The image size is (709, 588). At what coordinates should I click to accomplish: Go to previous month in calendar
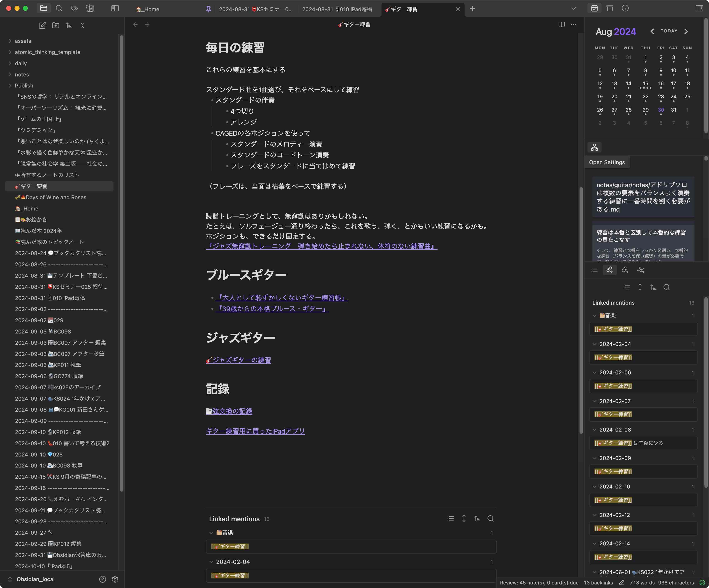pos(652,31)
